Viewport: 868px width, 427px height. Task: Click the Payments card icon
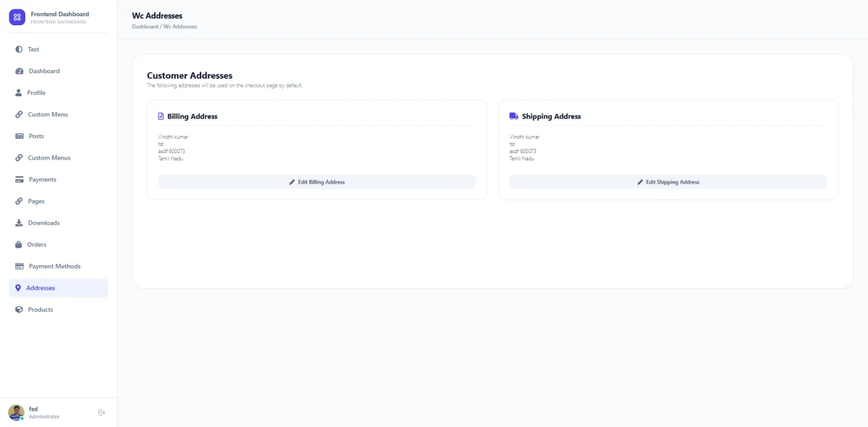click(x=20, y=180)
